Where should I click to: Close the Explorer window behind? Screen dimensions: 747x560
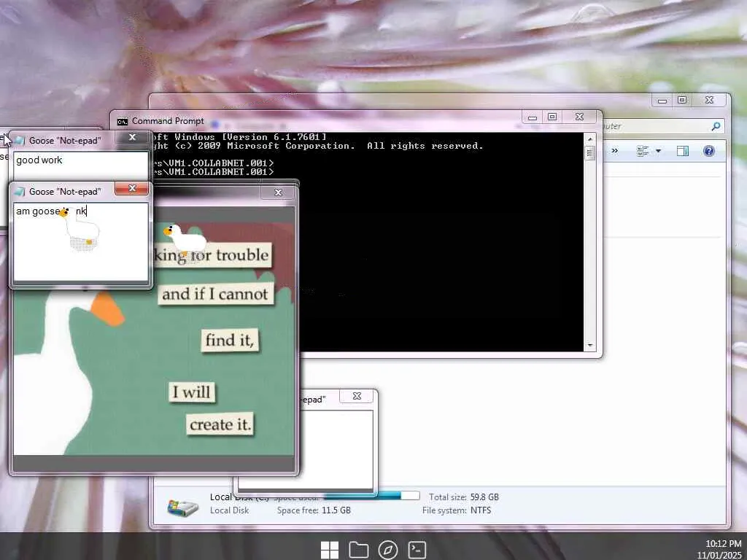(709, 100)
